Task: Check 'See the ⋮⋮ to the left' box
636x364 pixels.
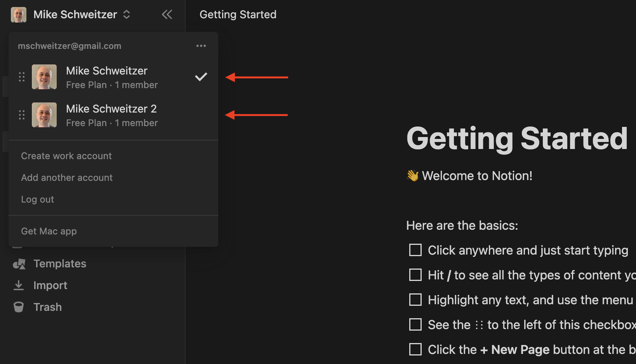Action: [x=415, y=324]
